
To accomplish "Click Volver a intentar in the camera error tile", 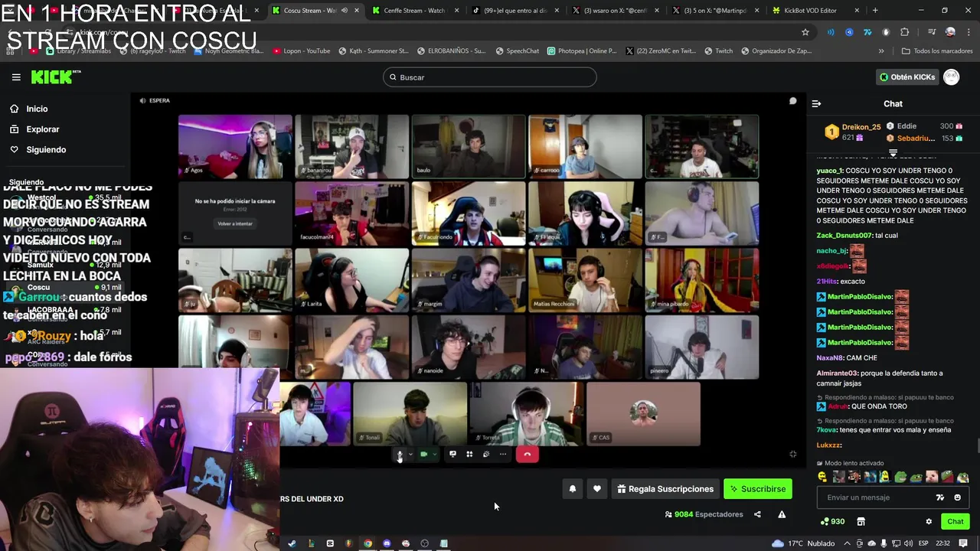I will pyautogui.click(x=235, y=223).
